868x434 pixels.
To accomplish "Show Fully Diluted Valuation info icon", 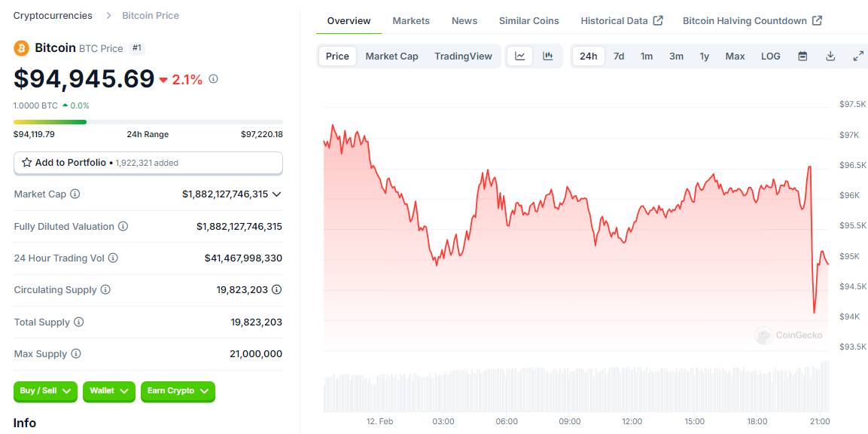I will (123, 226).
